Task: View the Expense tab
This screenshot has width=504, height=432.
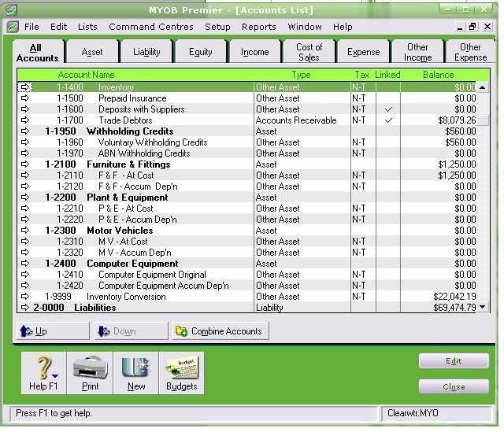Action: tap(364, 52)
